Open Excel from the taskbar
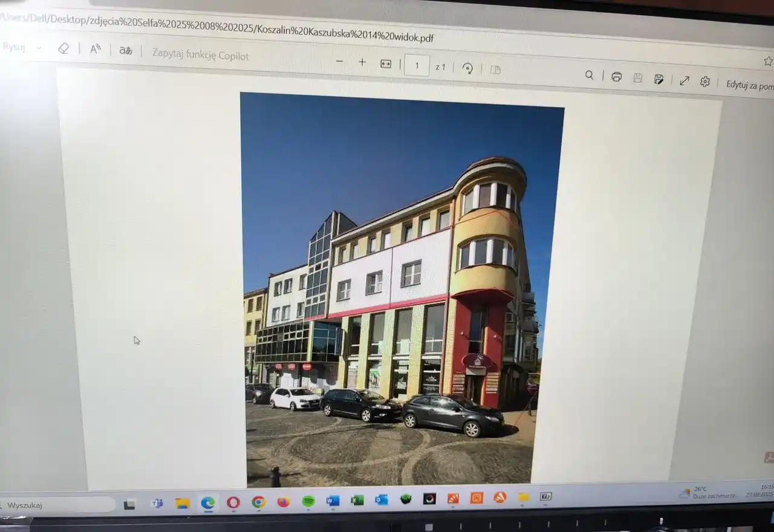The image size is (774, 532). (x=357, y=500)
